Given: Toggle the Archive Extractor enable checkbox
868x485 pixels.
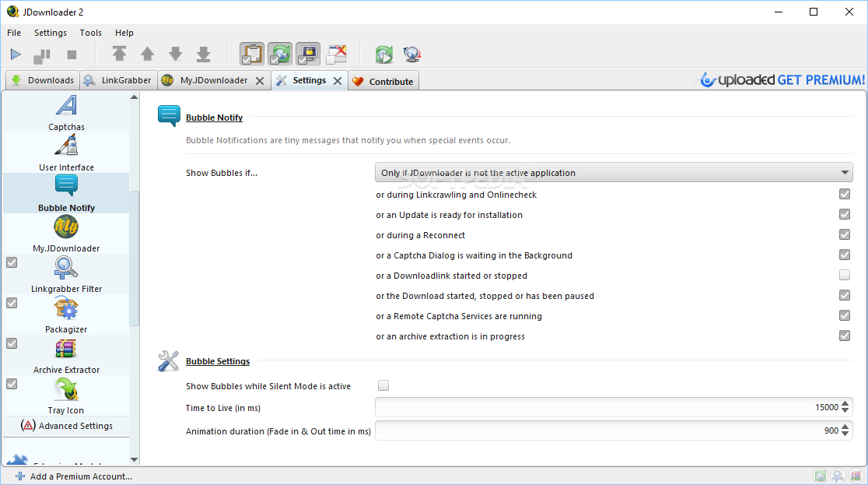Looking at the screenshot, I should pyautogui.click(x=12, y=343).
